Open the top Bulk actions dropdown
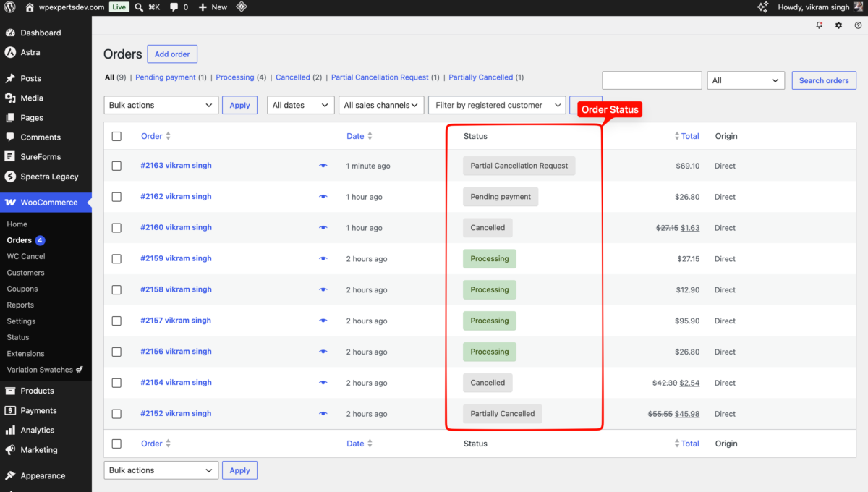 coord(161,105)
